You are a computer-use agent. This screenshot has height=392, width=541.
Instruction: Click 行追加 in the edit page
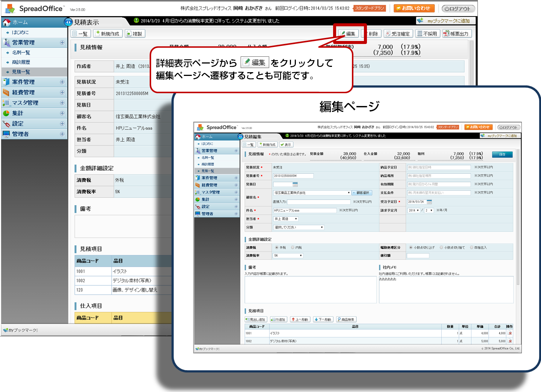(279, 319)
